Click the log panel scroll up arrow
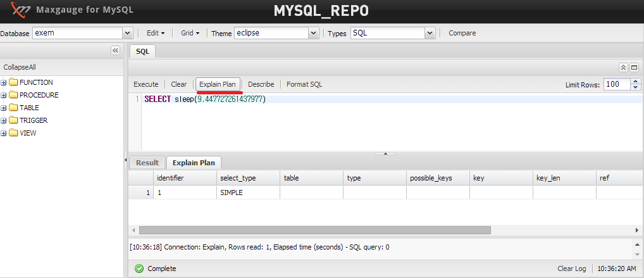 [638, 244]
